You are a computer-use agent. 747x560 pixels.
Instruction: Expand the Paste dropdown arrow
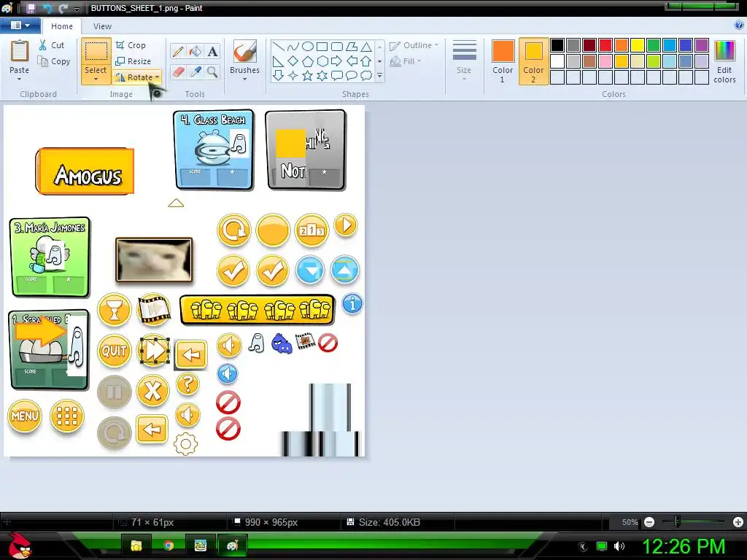[20, 79]
